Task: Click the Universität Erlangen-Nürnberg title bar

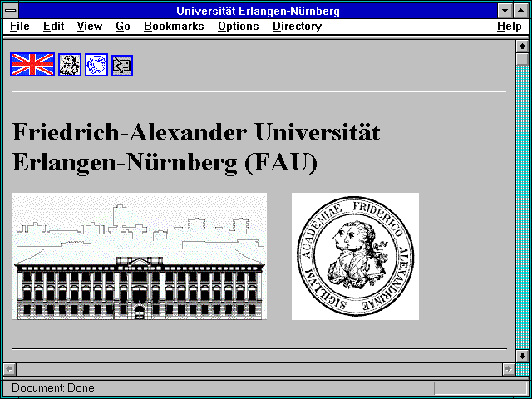Action: pos(258,11)
